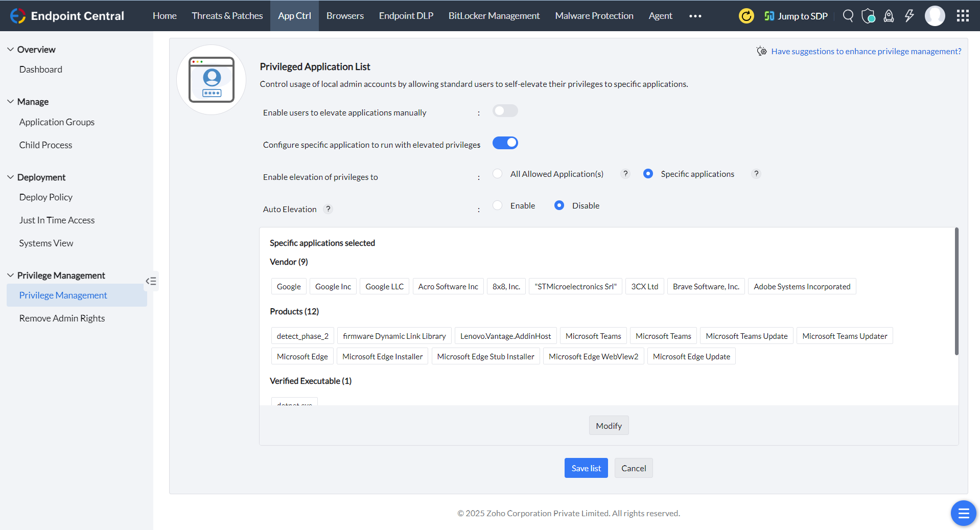
Task: Click the Adobe Systems Incorporated vendor tag
Action: pos(802,287)
